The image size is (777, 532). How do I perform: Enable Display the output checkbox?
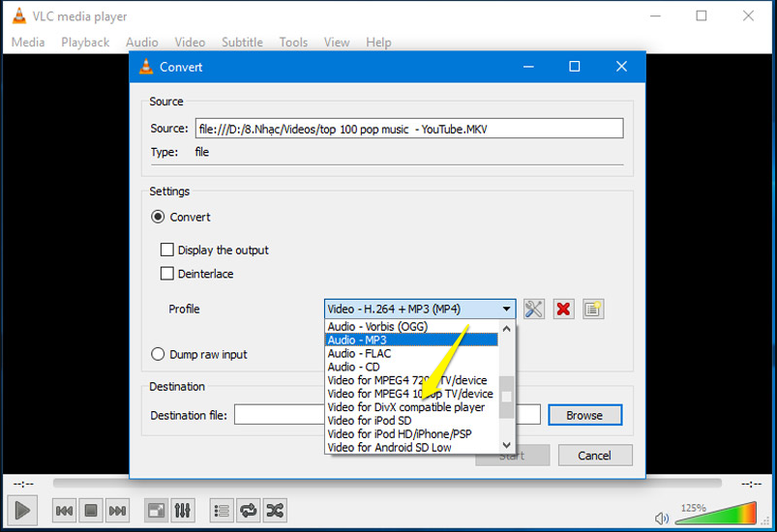coord(167,250)
